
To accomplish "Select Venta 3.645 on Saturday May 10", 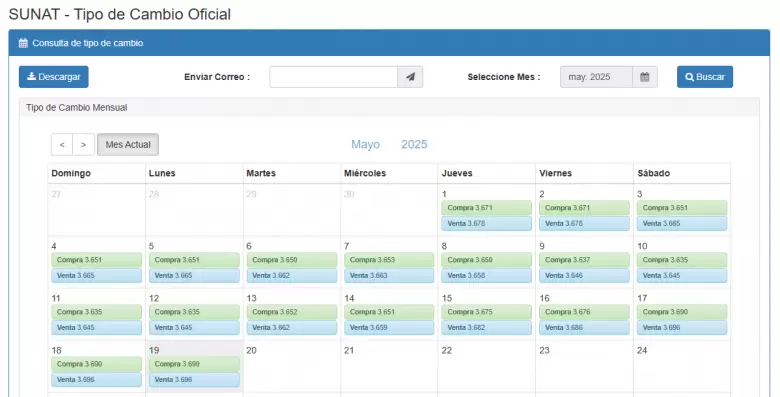I will click(x=682, y=276).
